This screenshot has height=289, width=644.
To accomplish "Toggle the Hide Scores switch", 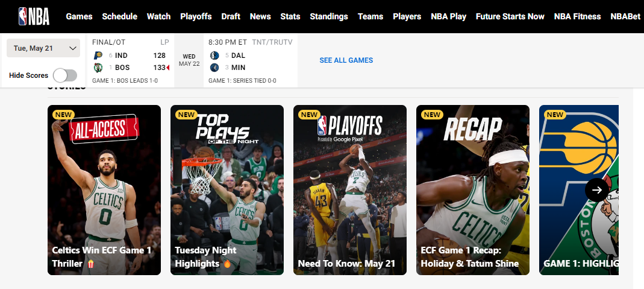I will [65, 75].
